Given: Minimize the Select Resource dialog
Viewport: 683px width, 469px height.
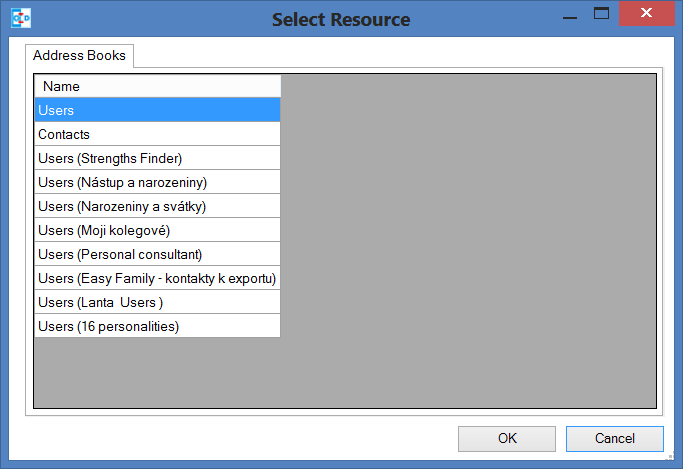Looking at the screenshot, I should pyautogui.click(x=568, y=14).
